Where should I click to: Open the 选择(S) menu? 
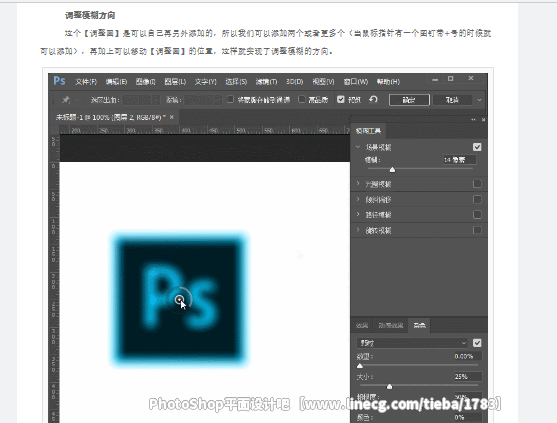(x=236, y=82)
